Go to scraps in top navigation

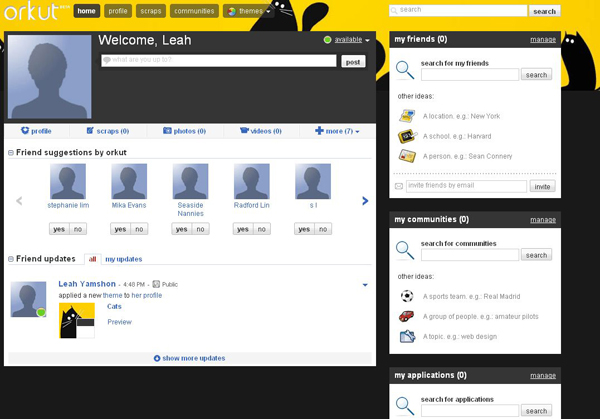tap(151, 11)
